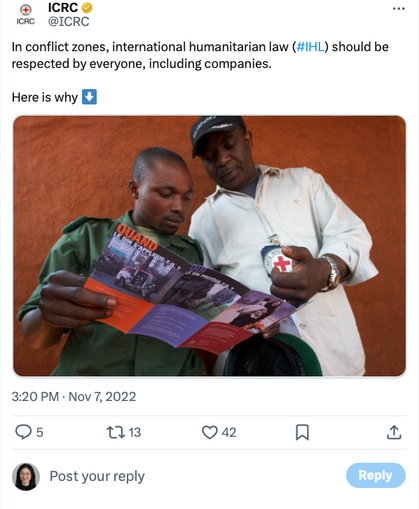The width and height of the screenshot is (419, 509).
Task: Click the ICRC profile logo avatar
Action: [26, 15]
